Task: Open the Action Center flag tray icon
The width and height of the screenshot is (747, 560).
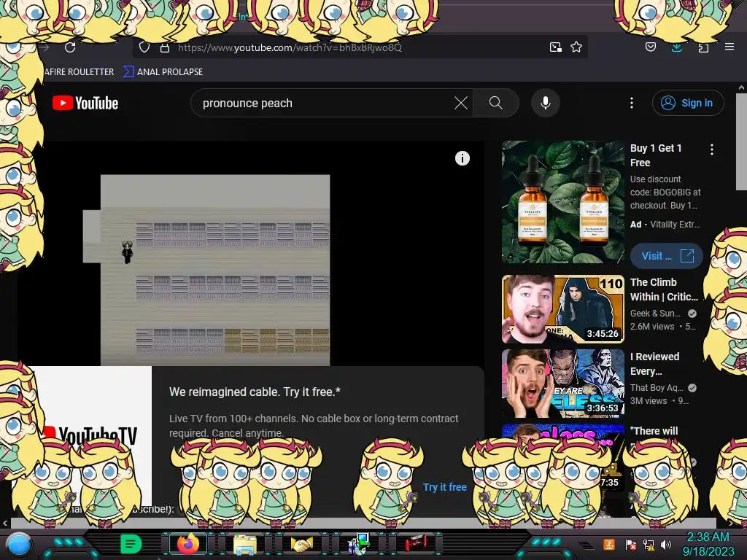Action: [x=631, y=544]
